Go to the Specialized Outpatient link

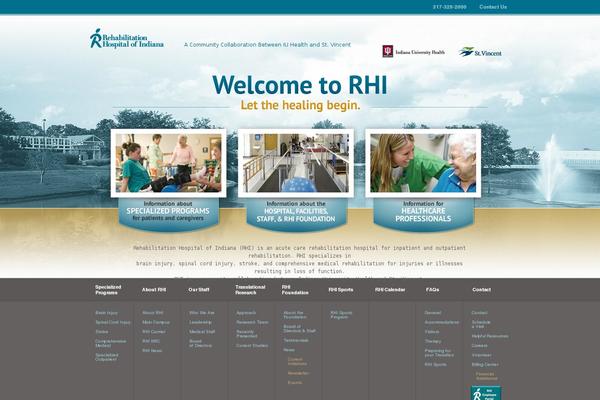107,357
